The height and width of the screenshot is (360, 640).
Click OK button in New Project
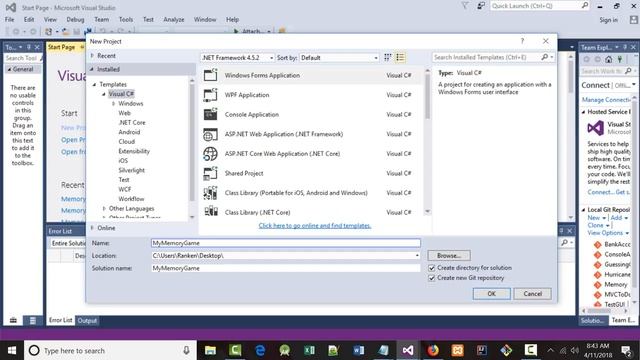coord(491,293)
